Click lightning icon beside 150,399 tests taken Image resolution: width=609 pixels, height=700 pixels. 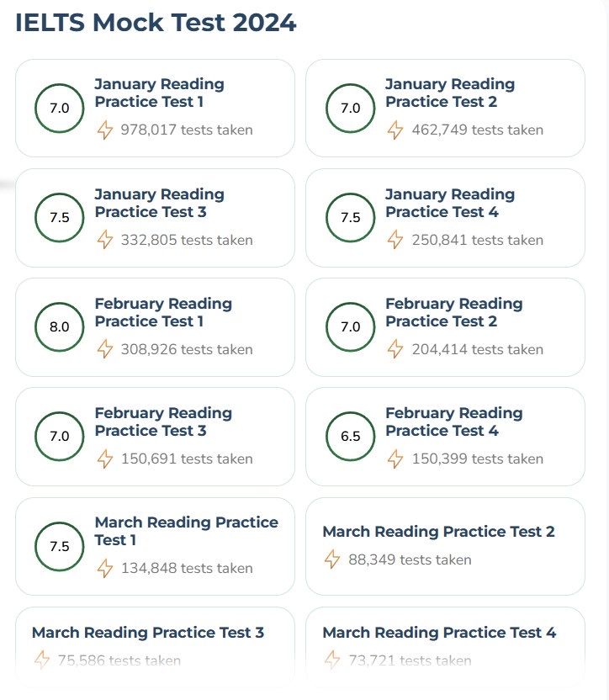[x=395, y=459]
